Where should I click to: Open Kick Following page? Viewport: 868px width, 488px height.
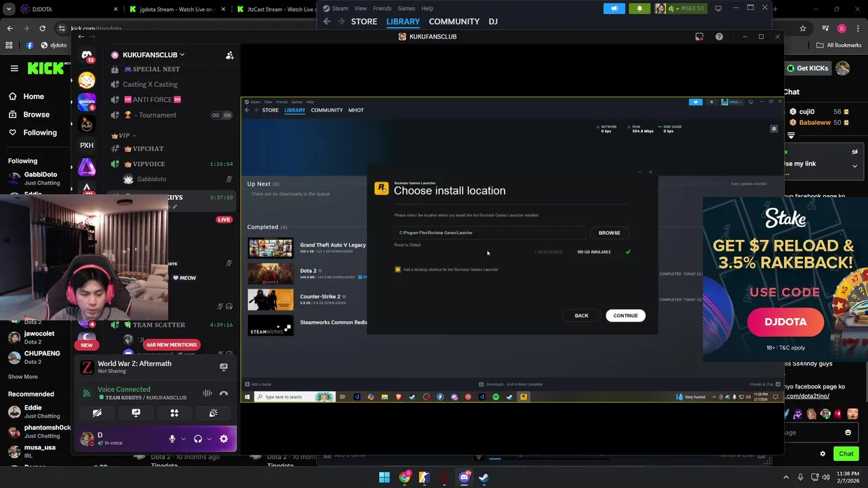point(33,133)
